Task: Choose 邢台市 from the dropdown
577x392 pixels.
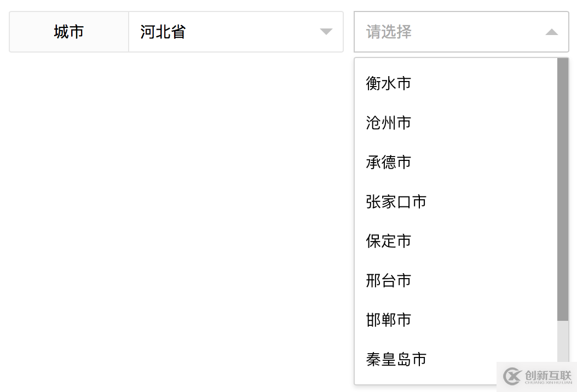Action: [x=389, y=280]
